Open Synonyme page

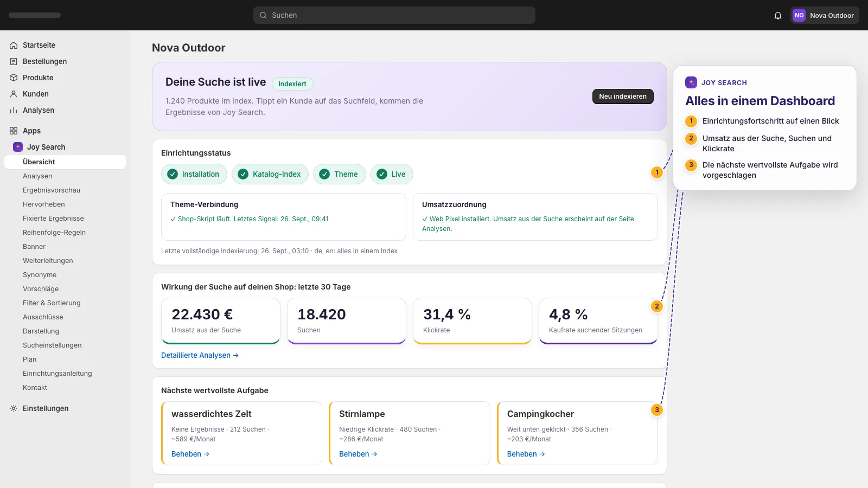[x=65, y=275]
